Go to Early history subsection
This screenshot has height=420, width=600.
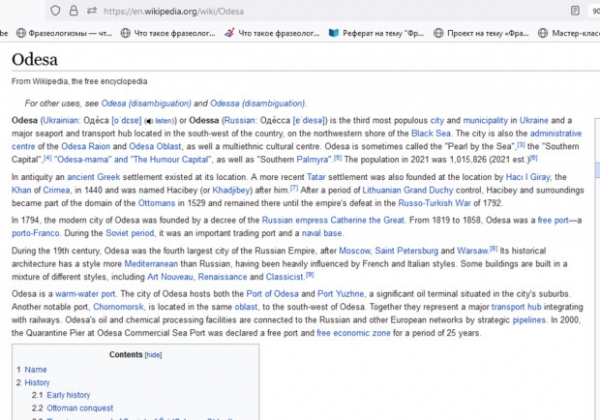pos(68,395)
